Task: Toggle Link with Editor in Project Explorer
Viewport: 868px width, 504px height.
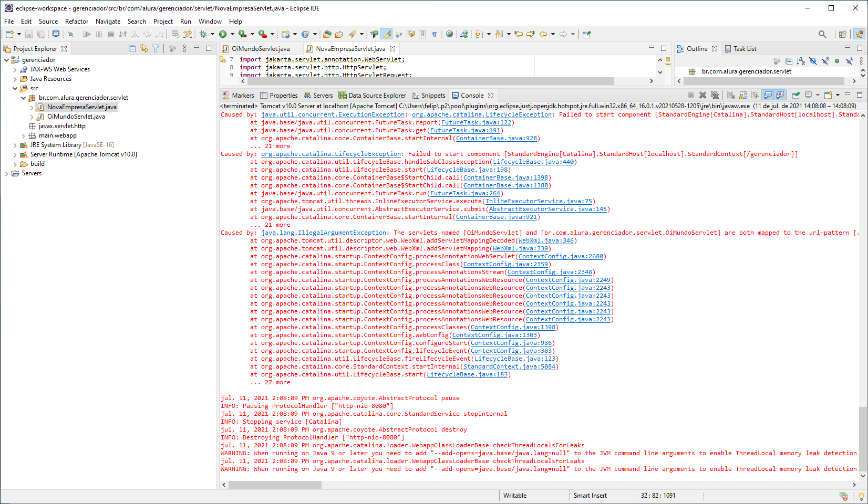Action: pyautogui.click(x=144, y=48)
